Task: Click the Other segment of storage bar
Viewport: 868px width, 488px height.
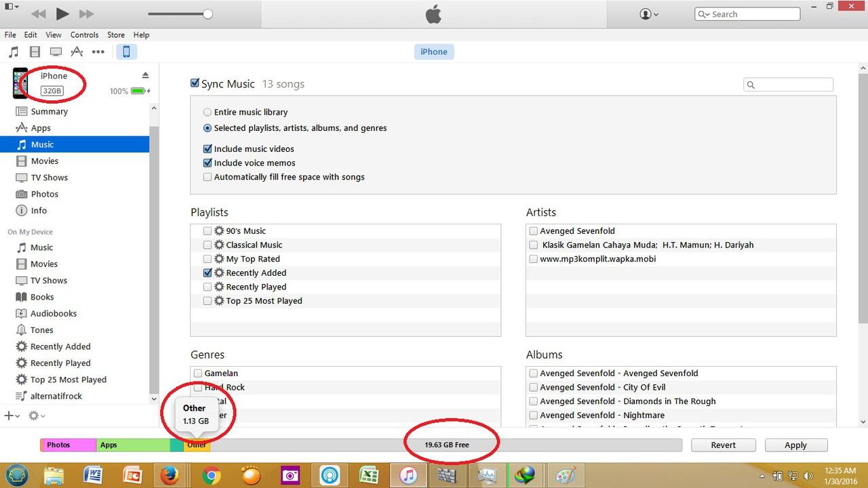Action: point(197,445)
